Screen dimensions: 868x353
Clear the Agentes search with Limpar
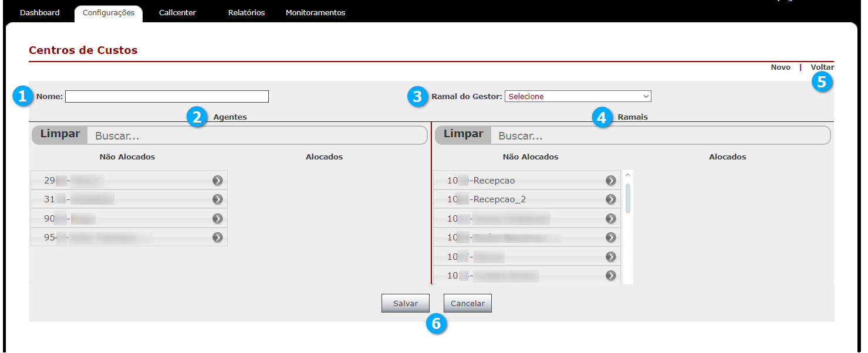tap(60, 134)
